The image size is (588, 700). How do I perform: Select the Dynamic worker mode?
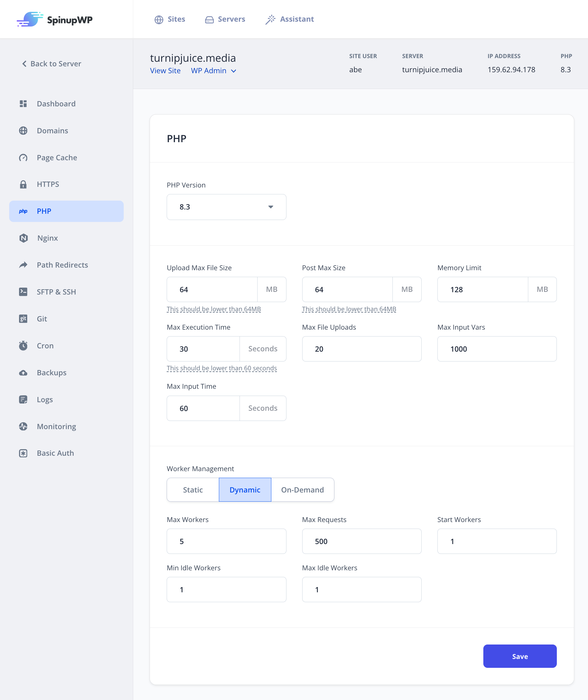click(x=245, y=490)
